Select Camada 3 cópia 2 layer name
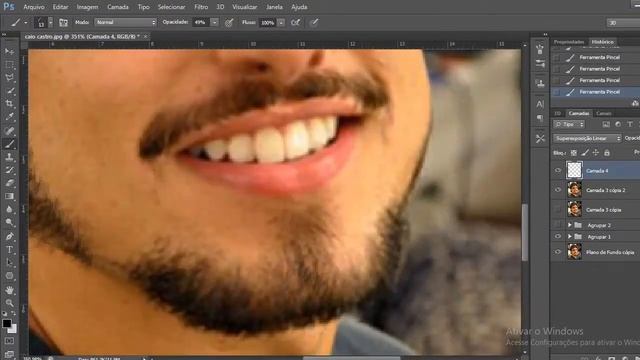Screen dimensions: 640x360 click(606, 190)
